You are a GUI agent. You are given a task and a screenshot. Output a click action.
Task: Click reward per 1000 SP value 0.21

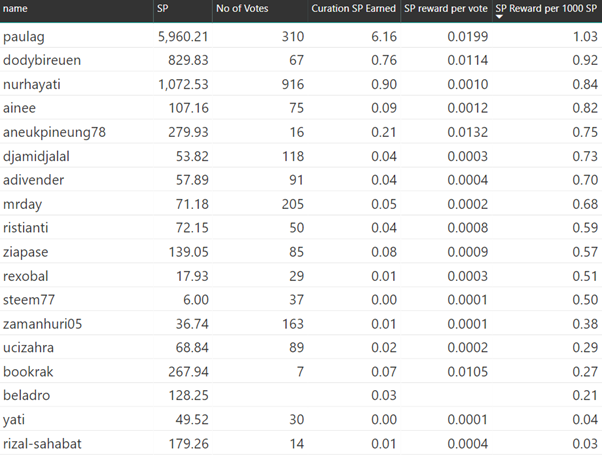(x=585, y=395)
